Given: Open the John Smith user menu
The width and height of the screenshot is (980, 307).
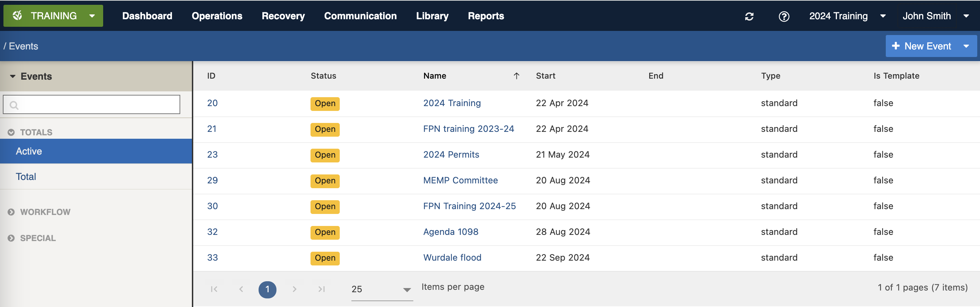Looking at the screenshot, I should (935, 16).
